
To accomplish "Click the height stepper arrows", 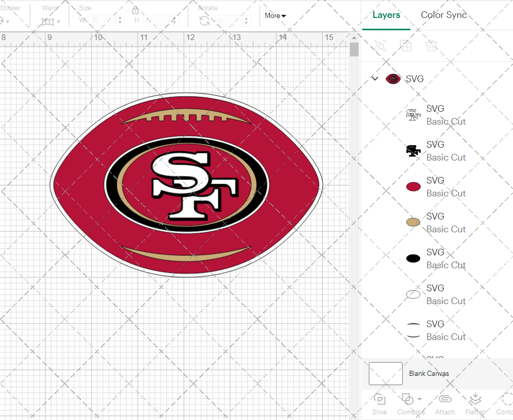I will pos(174,21).
